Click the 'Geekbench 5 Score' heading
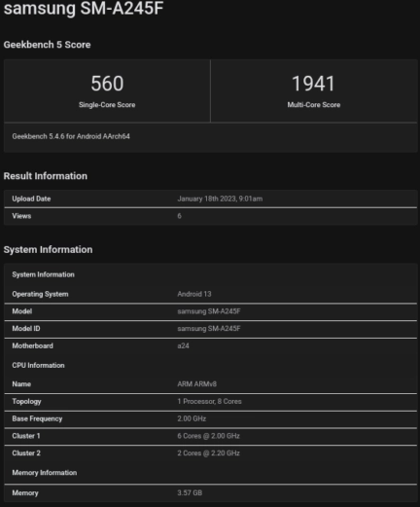This screenshot has width=420, height=507. point(47,45)
